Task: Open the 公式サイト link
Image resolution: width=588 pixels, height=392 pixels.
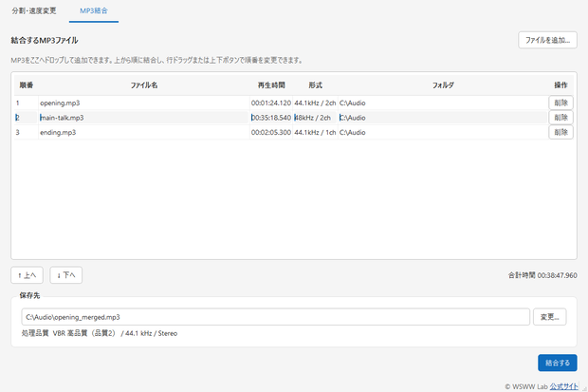Action: (563, 386)
